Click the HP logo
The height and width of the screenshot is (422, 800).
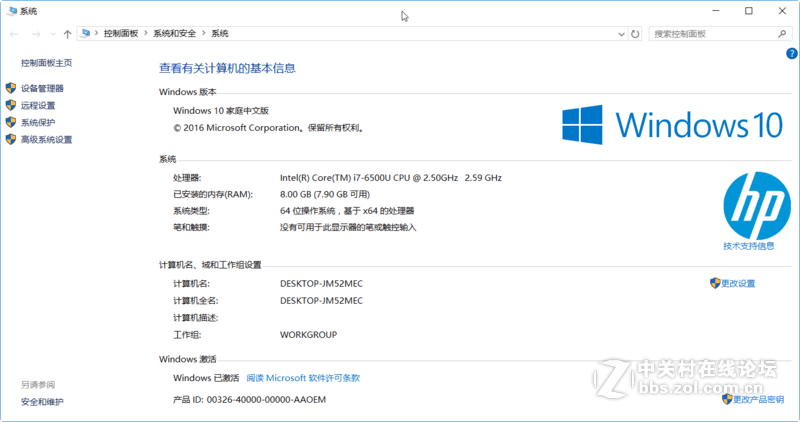(x=757, y=205)
